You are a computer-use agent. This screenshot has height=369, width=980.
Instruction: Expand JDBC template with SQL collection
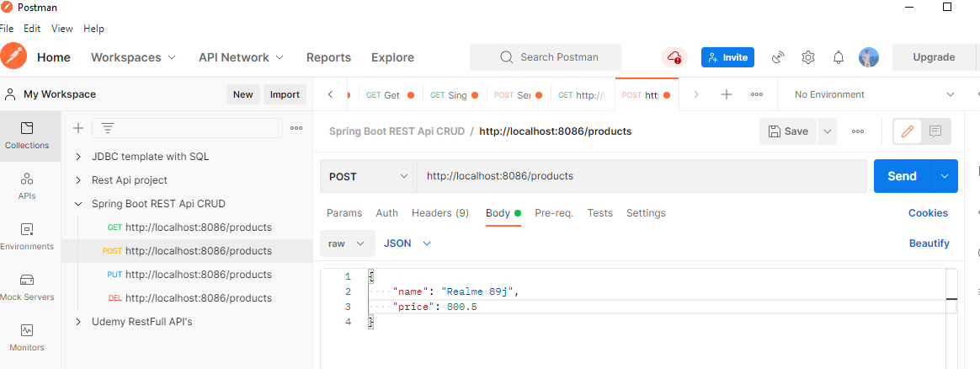[x=78, y=157]
